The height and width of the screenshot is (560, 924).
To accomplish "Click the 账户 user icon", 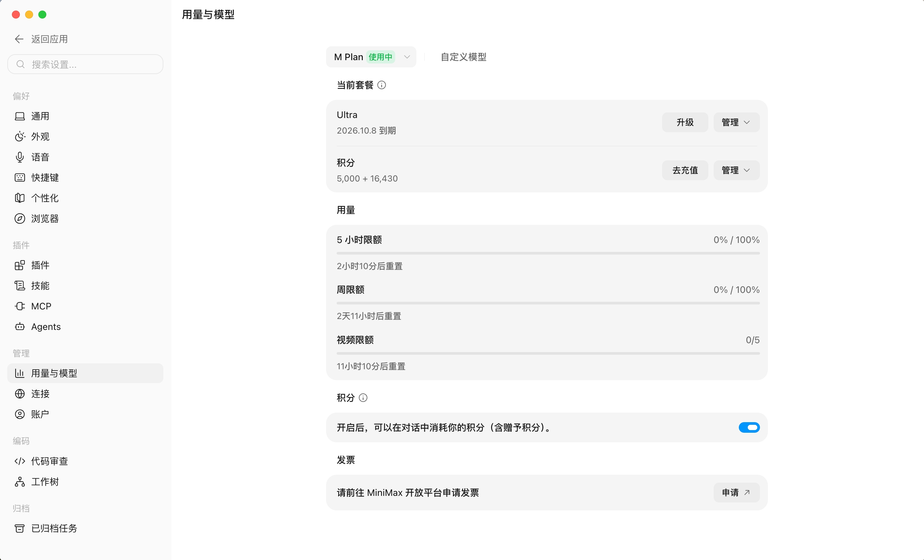I will pyautogui.click(x=20, y=414).
